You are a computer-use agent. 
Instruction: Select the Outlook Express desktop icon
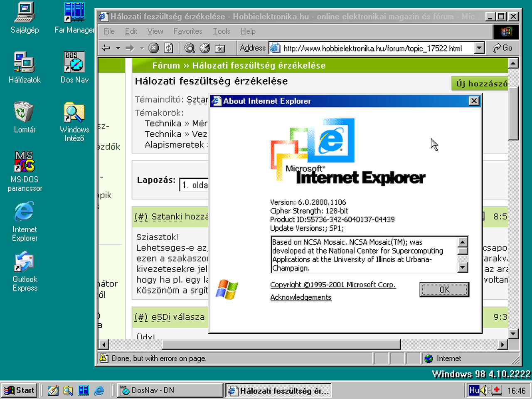coord(25,272)
